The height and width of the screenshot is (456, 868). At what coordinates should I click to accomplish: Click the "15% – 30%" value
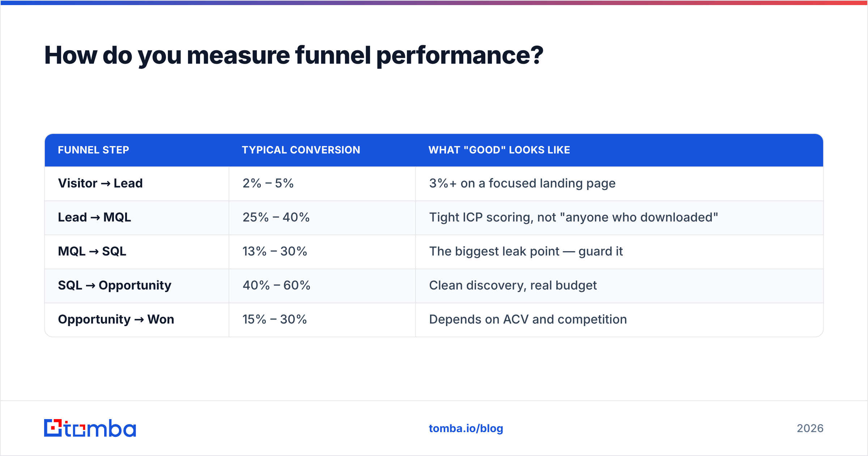275,320
